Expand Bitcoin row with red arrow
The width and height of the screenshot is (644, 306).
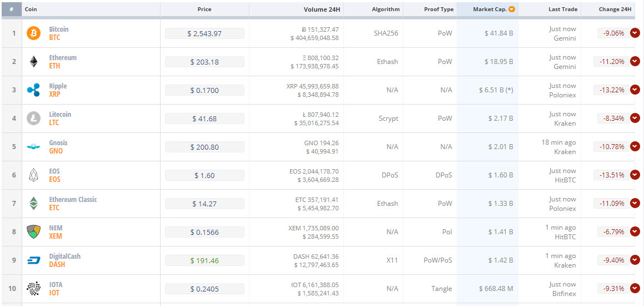pyautogui.click(x=635, y=33)
